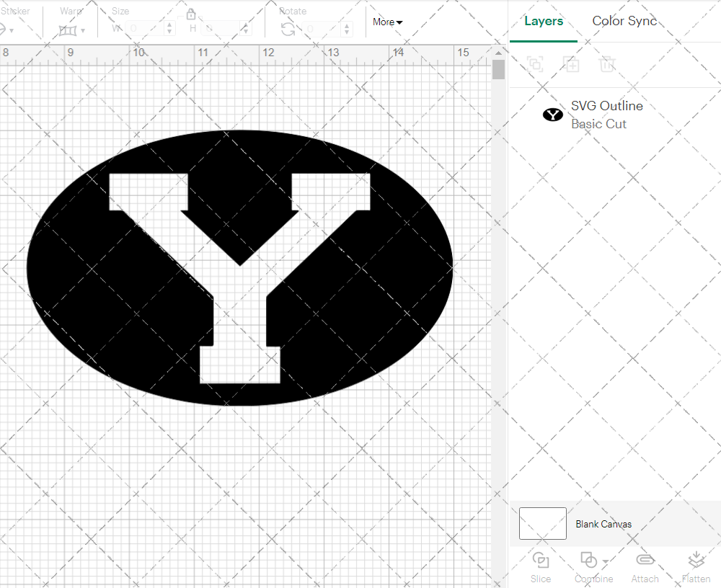Select the Slice tool
Image resolution: width=721 pixels, height=588 pixels.
tap(541, 566)
